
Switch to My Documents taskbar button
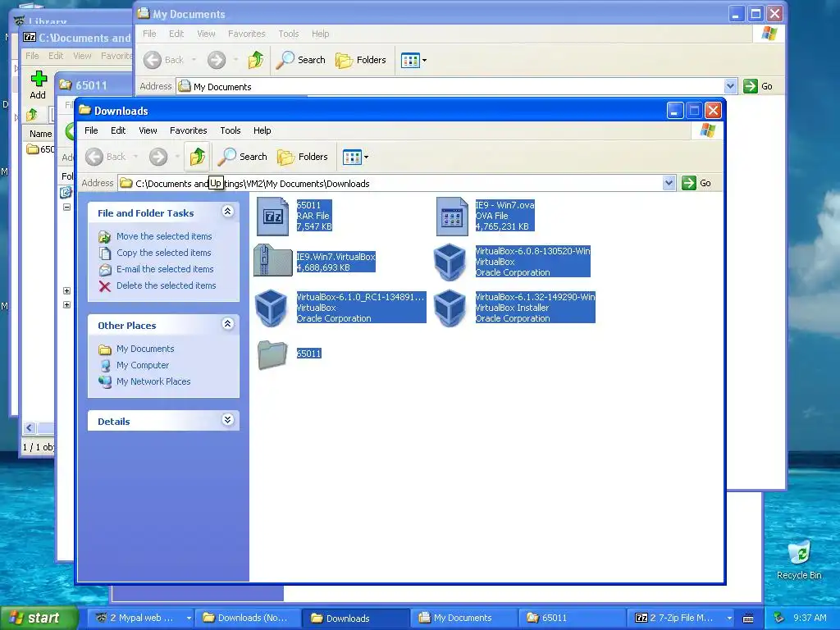coord(463,618)
